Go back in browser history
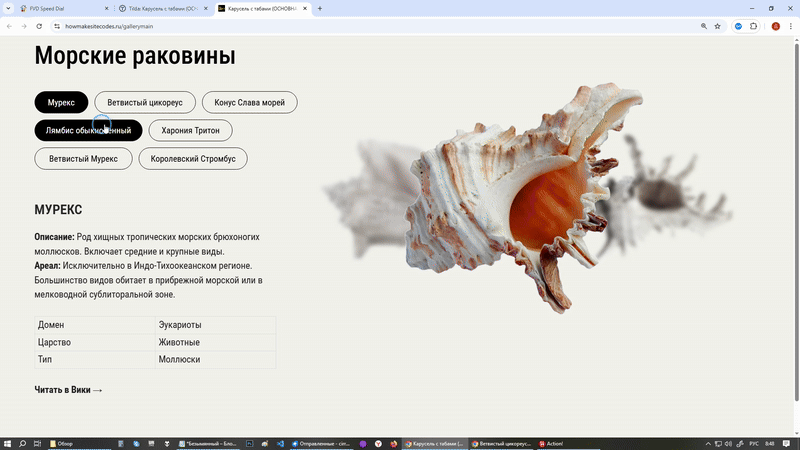 [x=9, y=26]
